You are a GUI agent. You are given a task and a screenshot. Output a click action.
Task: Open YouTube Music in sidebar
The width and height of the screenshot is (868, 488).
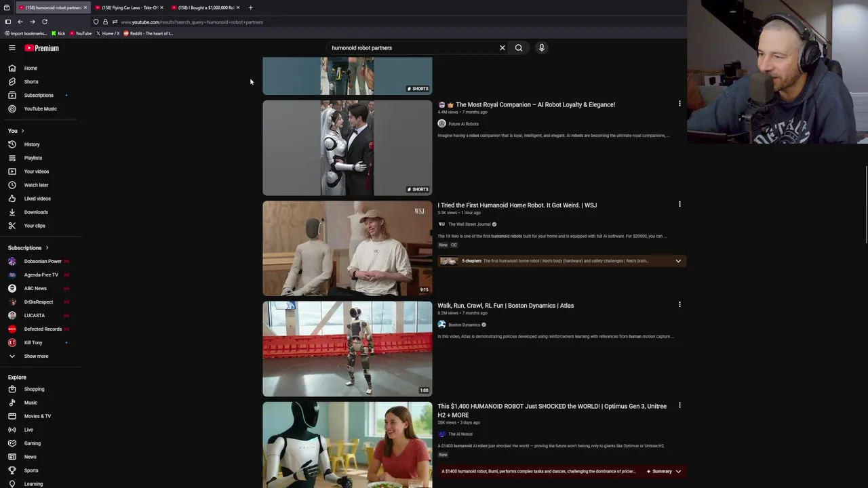coord(41,108)
